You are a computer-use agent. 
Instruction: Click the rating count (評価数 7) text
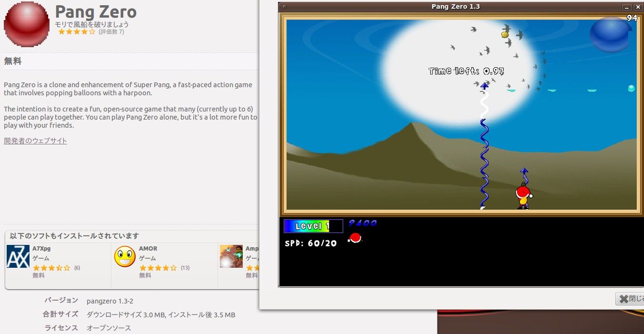(x=111, y=32)
